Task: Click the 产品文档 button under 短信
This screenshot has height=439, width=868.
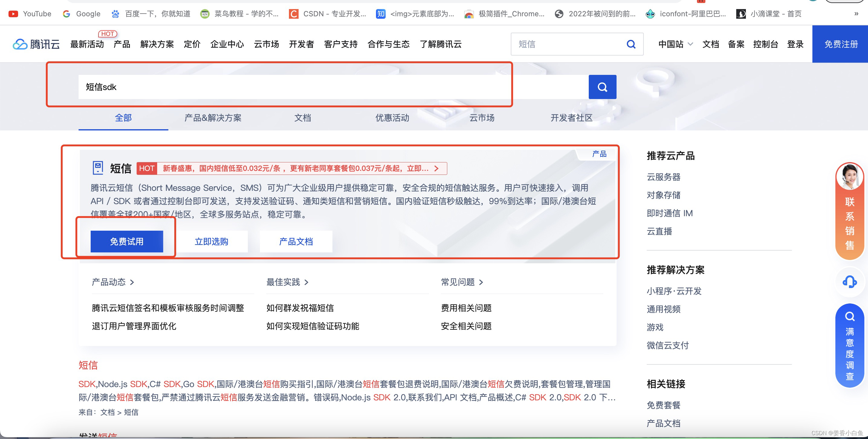Action: coord(296,241)
